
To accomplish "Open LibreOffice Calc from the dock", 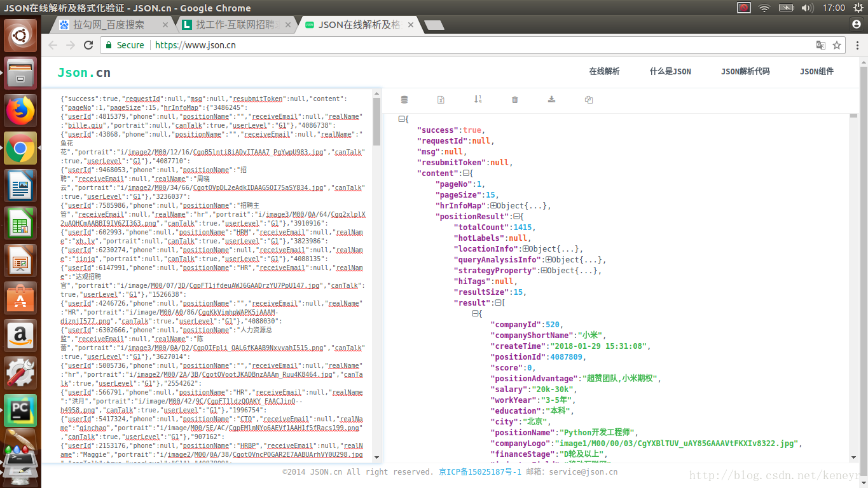I will point(21,224).
